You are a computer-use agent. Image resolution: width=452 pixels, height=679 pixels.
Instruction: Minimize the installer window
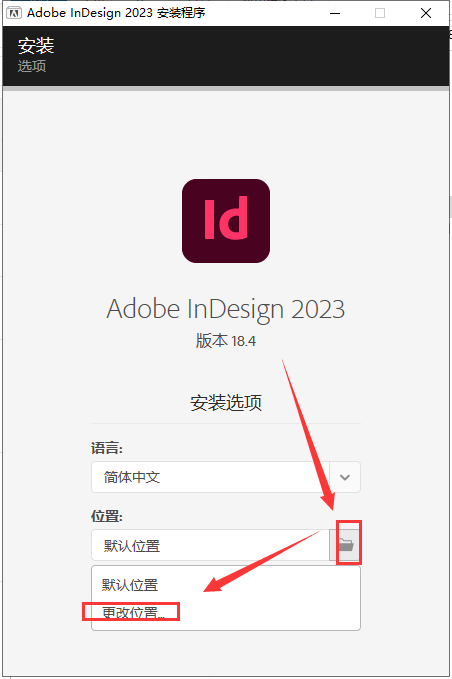(x=335, y=13)
